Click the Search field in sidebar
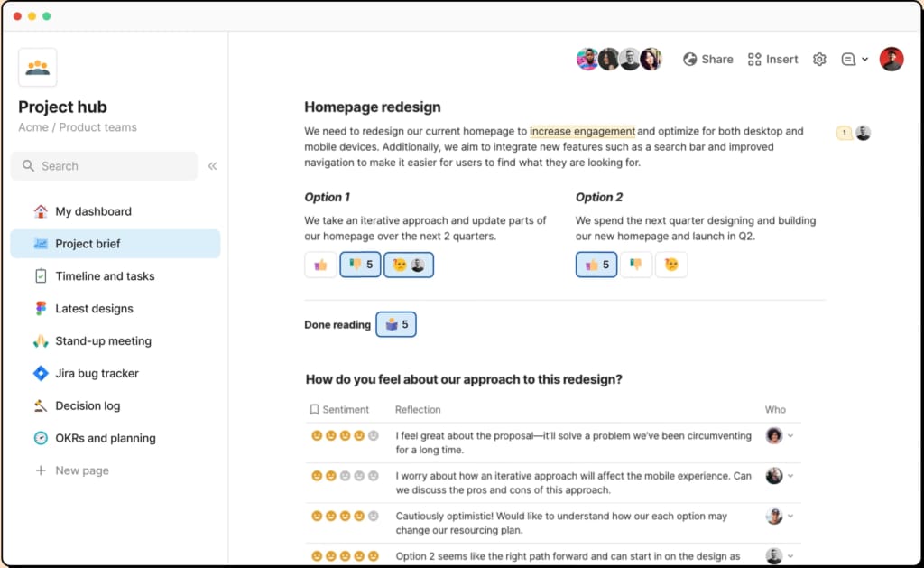 pyautogui.click(x=104, y=166)
